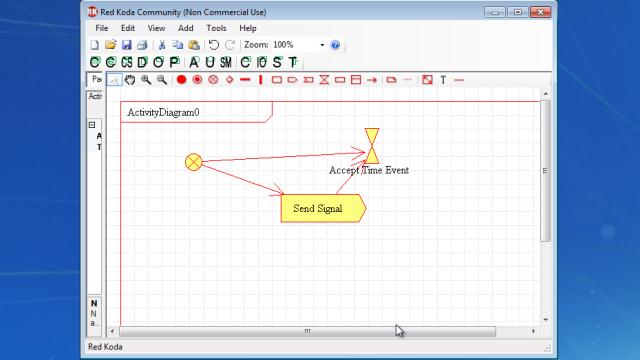This screenshot has height=360, width=640.
Task: Choose the hourglass accept time event tool
Action: (324, 80)
